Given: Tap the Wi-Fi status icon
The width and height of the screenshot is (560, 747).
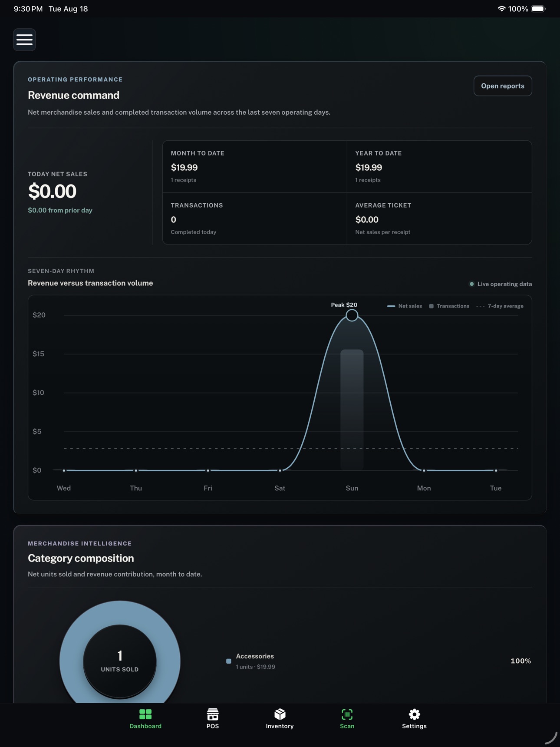Looking at the screenshot, I should pos(501,9).
